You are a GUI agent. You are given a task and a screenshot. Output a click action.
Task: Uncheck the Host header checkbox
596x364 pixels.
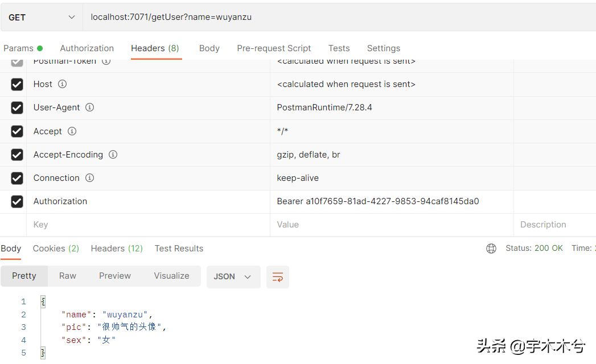[17, 84]
